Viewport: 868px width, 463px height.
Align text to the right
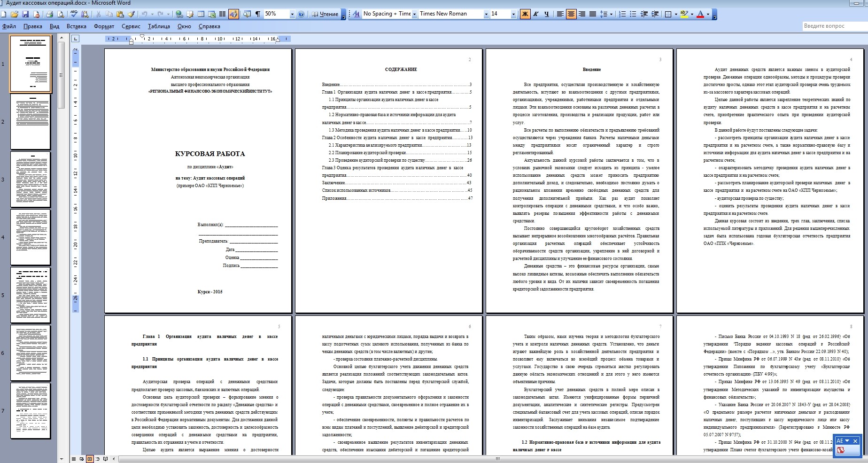tap(582, 14)
